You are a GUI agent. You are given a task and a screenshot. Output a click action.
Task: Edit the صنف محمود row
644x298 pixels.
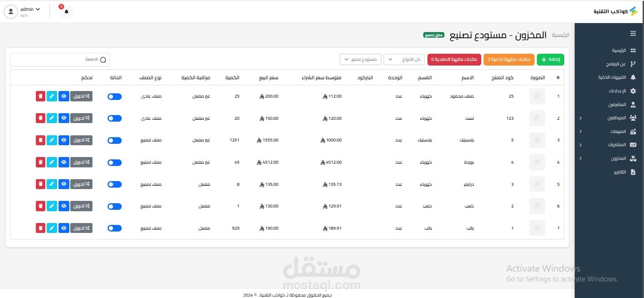[x=52, y=96]
